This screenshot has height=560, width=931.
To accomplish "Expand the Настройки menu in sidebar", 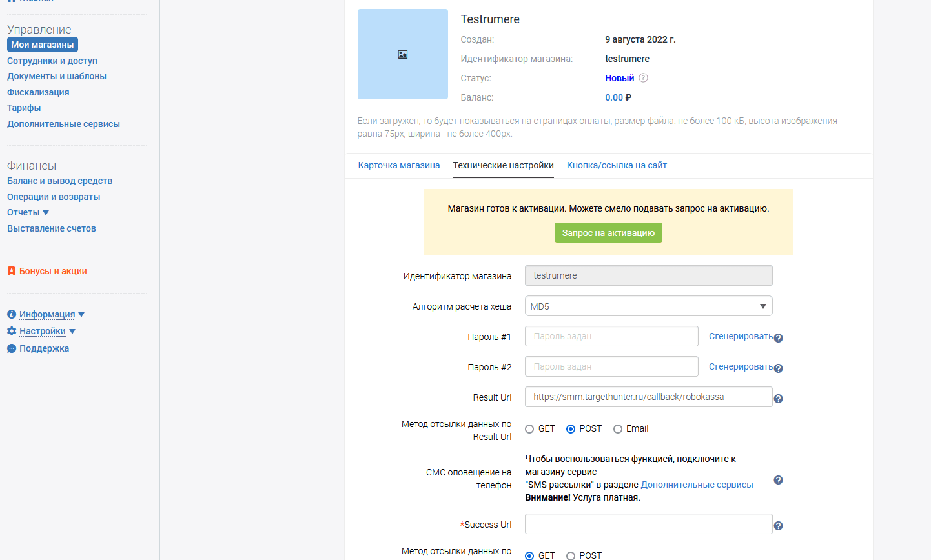I will point(42,331).
